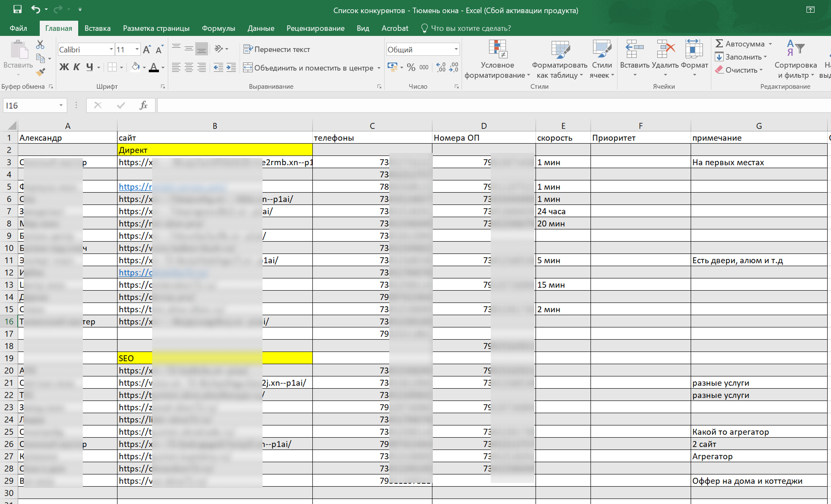The image size is (831, 504).
Task: Click the Undo arrow icon
Action: pyautogui.click(x=36, y=9)
